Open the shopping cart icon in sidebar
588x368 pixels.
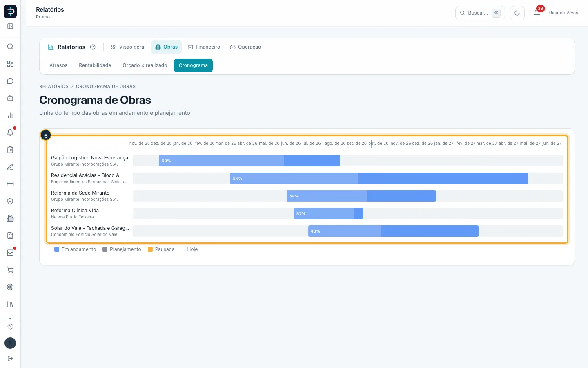[x=10, y=270]
